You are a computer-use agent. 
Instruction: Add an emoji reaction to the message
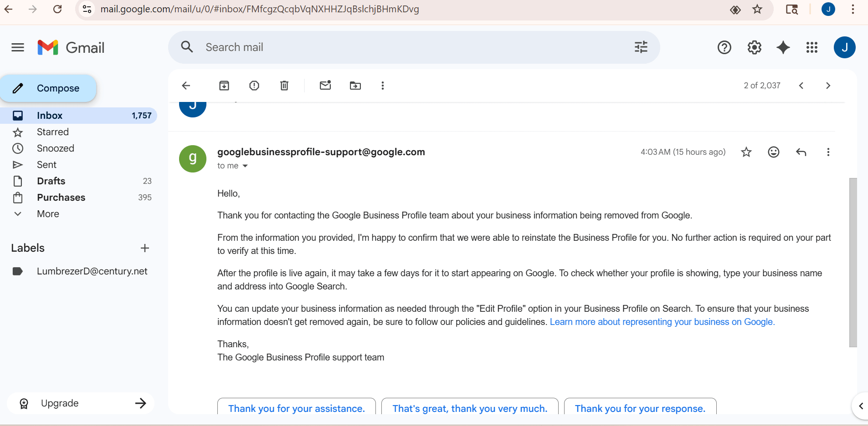click(x=774, y=152)
